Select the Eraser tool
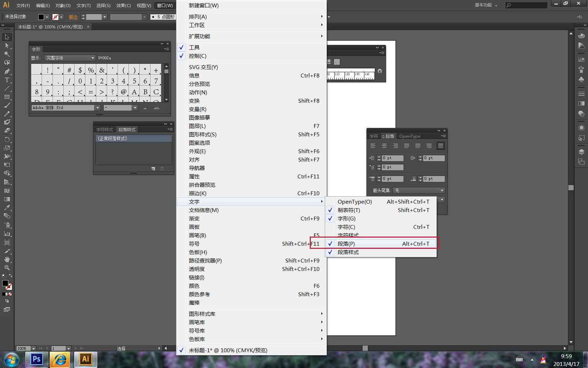588x368 pixels. click(7, 131)
